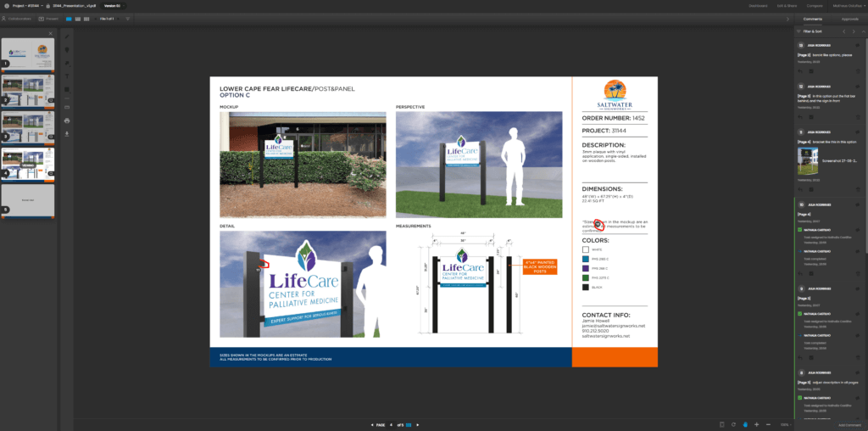This screenshot has height=431, width=868.
Task: Delete comment 13
Action: pyautogui.click(x=858, y=71)
